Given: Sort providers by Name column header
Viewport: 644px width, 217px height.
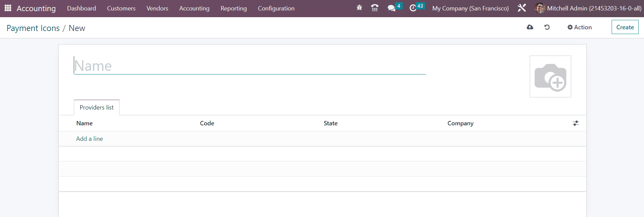Looking at the screenshot, I should (x=85, y=123).
